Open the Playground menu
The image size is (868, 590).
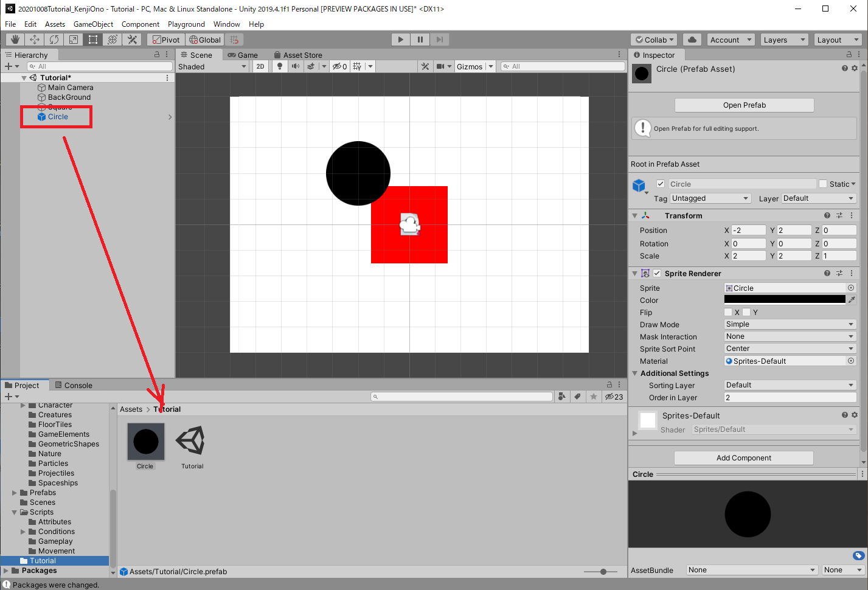coord(186,24)
